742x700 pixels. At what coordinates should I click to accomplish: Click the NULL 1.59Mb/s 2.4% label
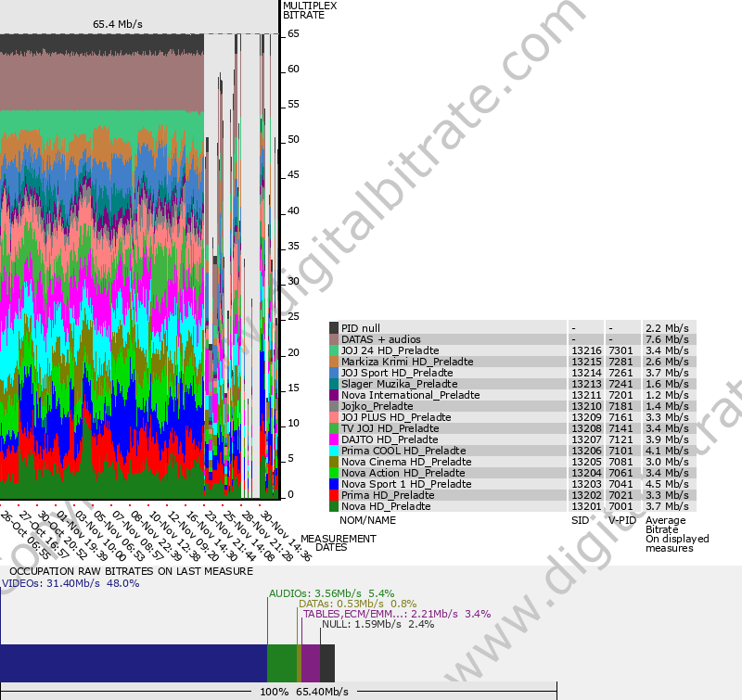click(378, 624)
